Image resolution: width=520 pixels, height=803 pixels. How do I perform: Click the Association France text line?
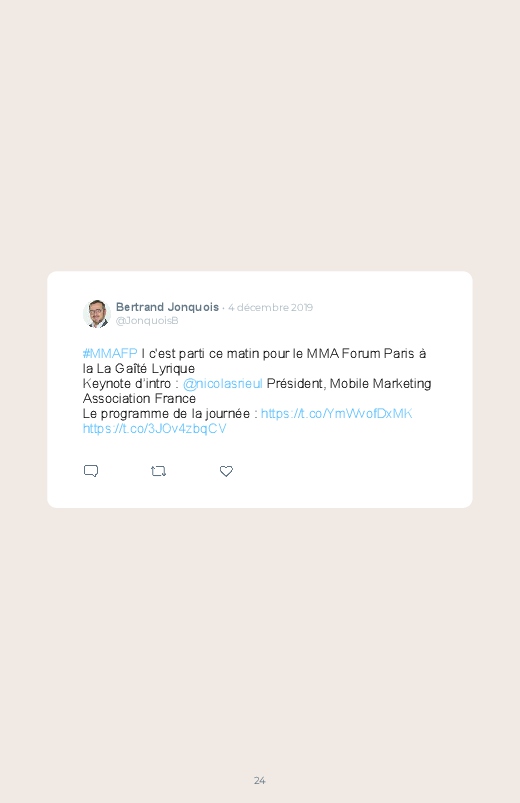(139, 398)
